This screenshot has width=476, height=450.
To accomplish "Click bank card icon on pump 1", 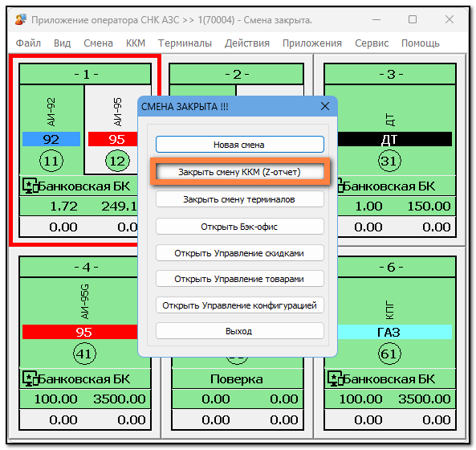I will click(x=30, y=186).
